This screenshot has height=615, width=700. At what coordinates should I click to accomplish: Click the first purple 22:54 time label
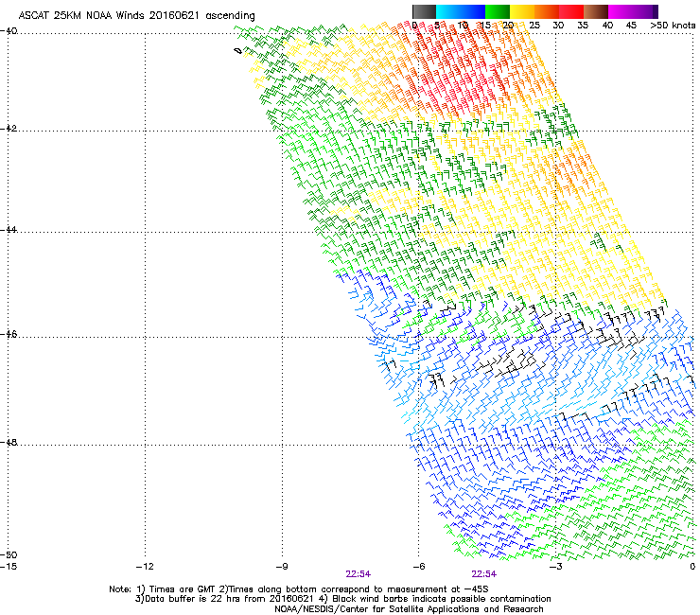pyautogui.click(x=358, y=574)
